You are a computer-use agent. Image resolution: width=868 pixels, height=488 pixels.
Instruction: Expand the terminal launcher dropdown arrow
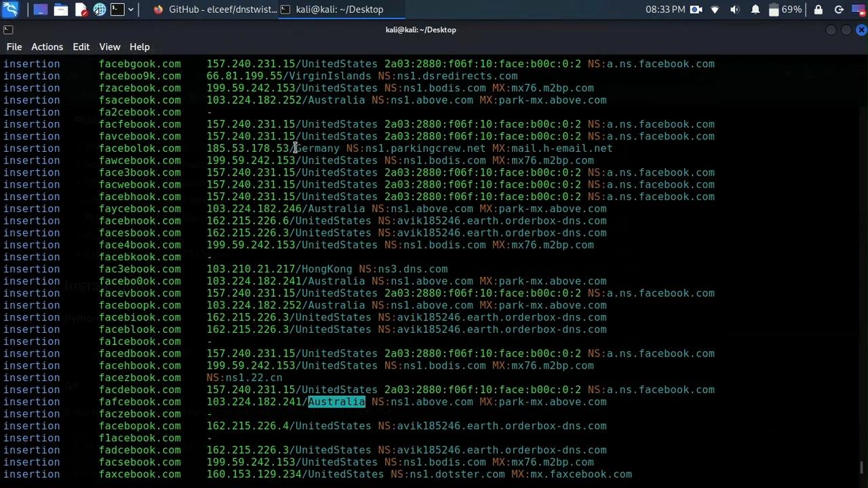click(x=131, y=9)
